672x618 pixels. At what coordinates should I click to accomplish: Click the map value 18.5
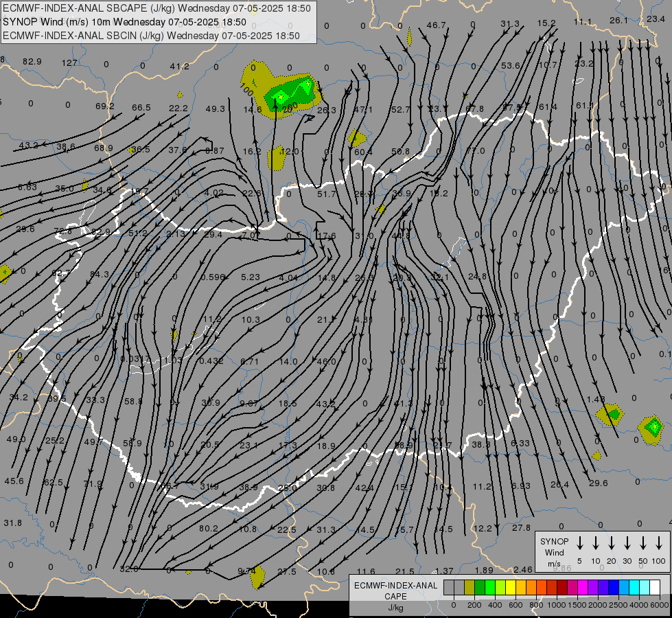click(288, 404)
